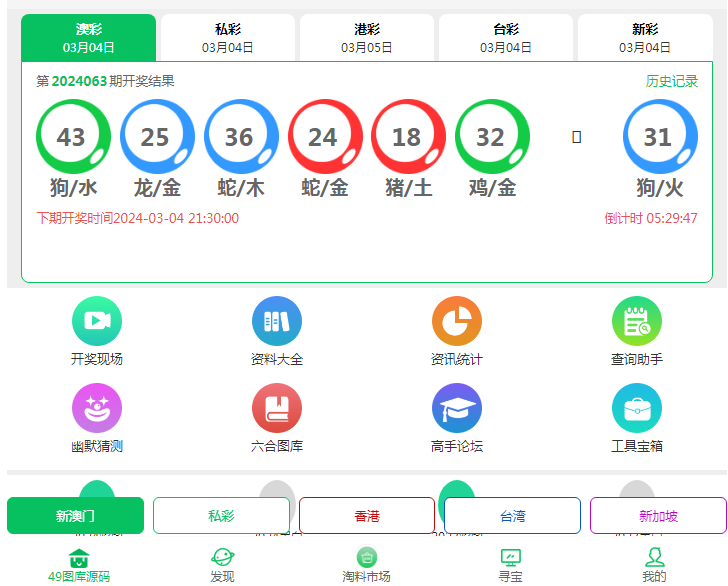The image size is (728, 586).
Task: Click the issue number 2024063
Action: 79,81
